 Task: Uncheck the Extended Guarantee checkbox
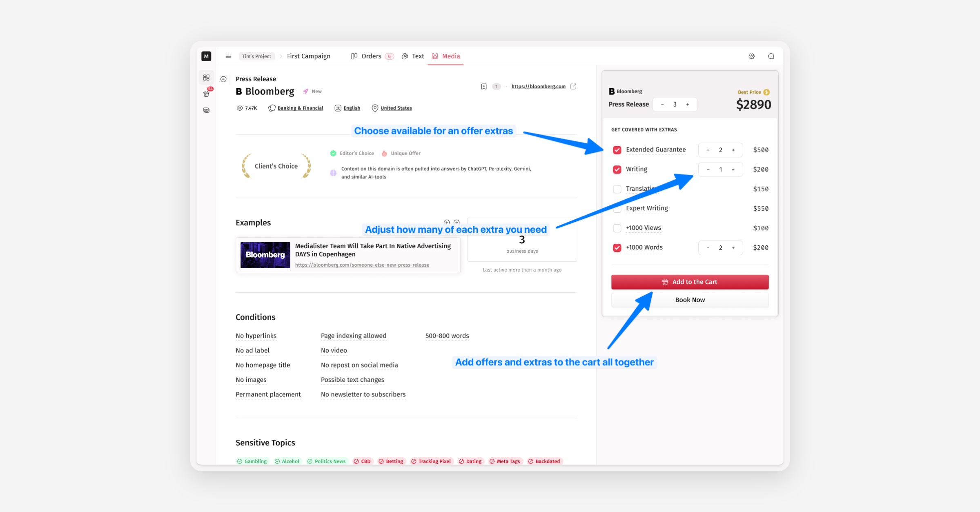pos(617,150)
